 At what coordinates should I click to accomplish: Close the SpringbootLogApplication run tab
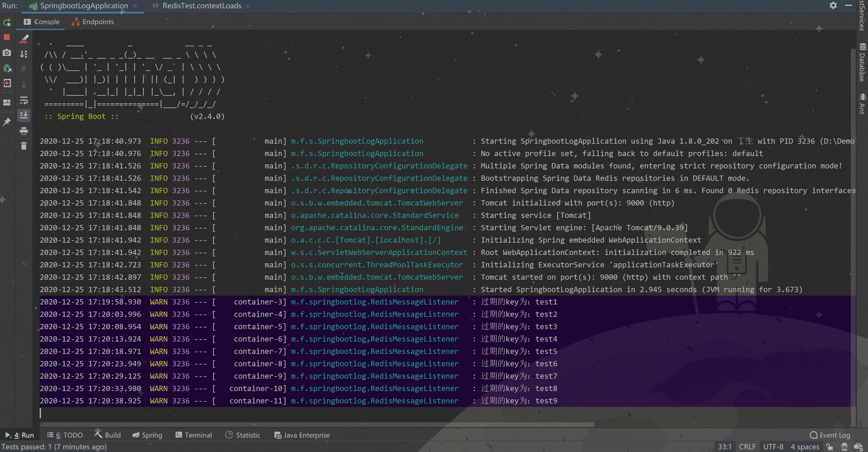tap(135, 6)
